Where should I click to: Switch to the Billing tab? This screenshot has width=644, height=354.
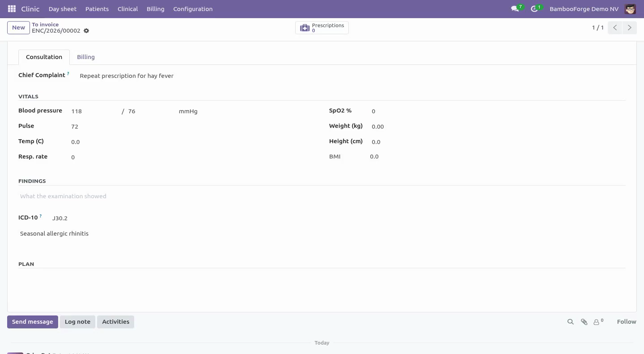[x=86, y=57]
